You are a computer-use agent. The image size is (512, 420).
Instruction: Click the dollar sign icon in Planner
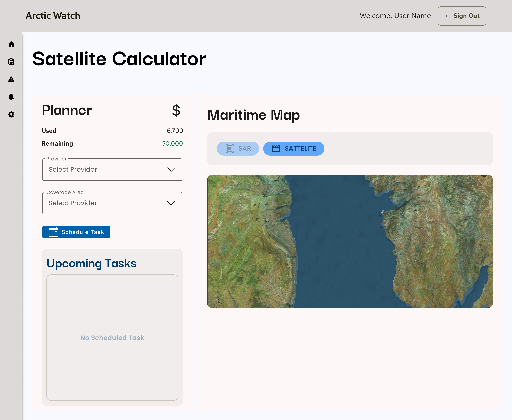(x=176, y=111)
